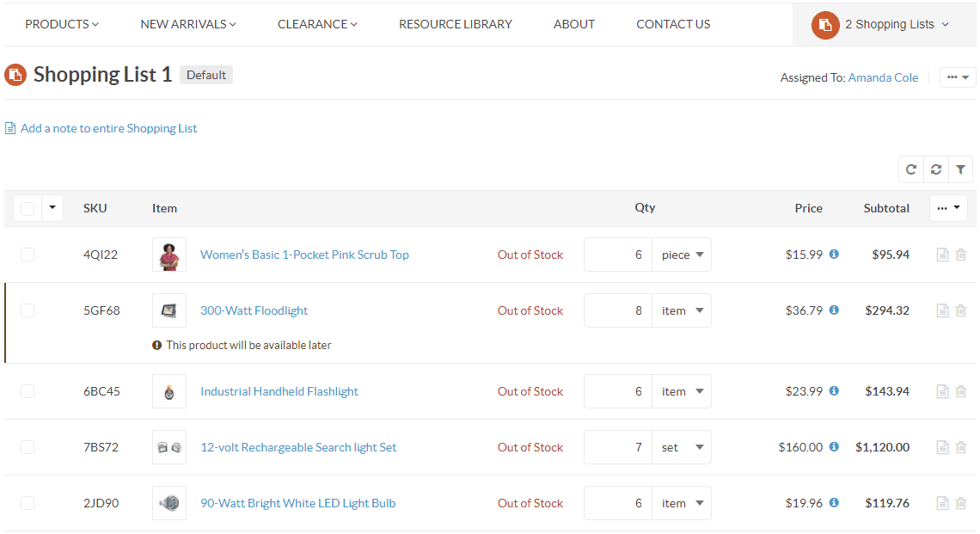Open the 'item' unit dropdown for Floodlight
This screenshot has width=980, height=534.
click(x=682, y=310)
